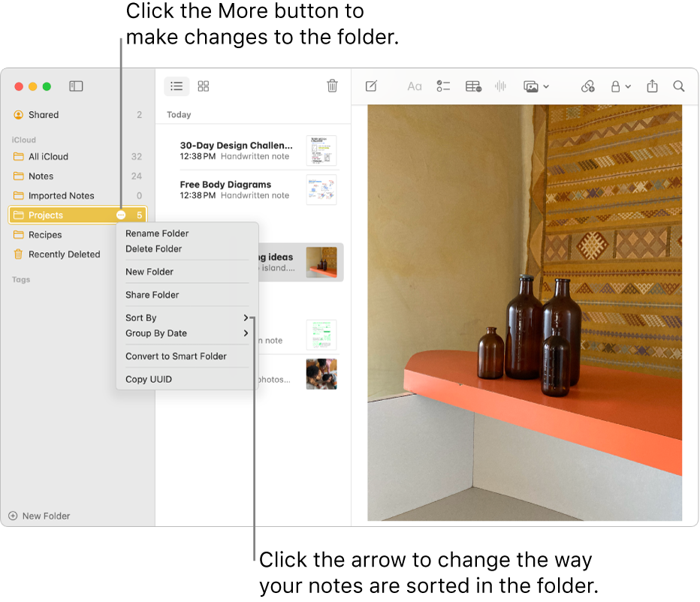Image resolution: width=700 pixels, height=602 pixels.
Task: Click the More button on Projects folder
Action: [120, 215]
